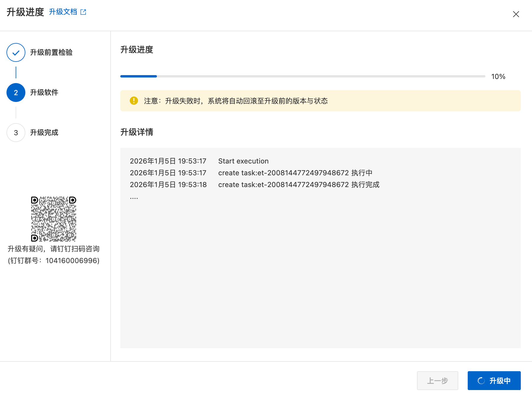
Task: Click the step 2 number circle
Action: (16, 93)
